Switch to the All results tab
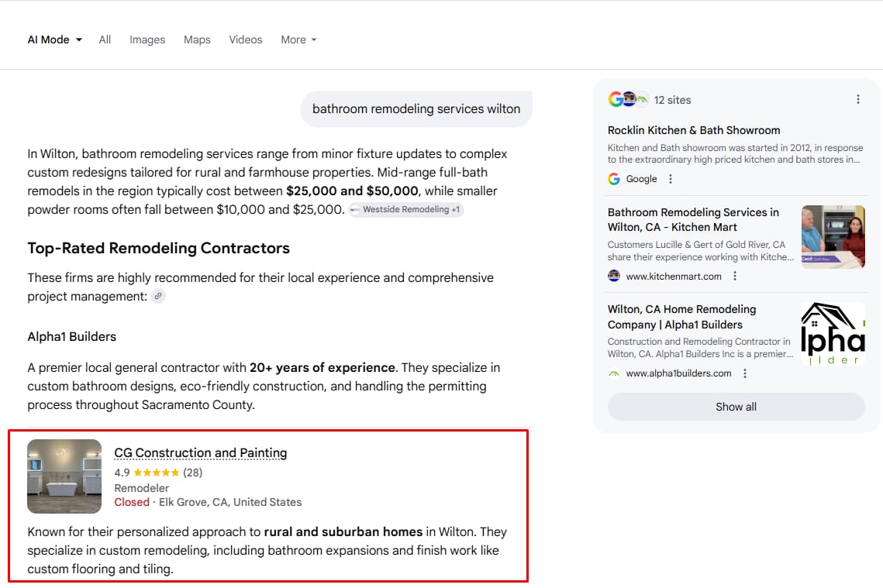 coord(105,40)
